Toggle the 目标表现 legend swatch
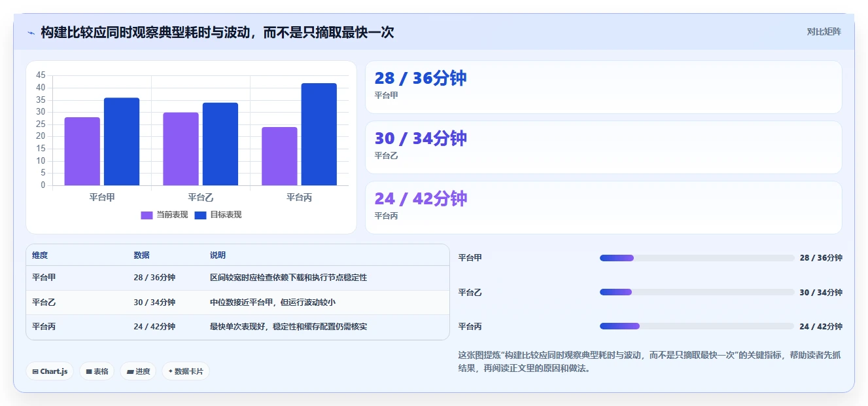 tap(201, 215)
